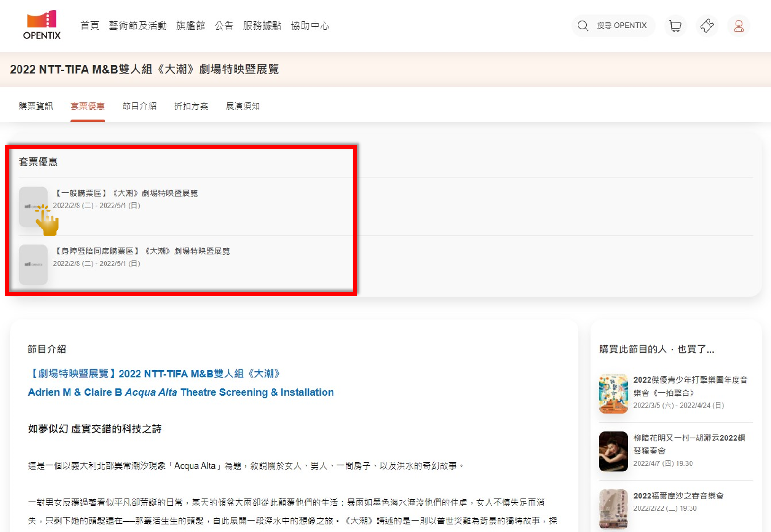771x532 pixels.
Task: Switch to the 折扣方案 tab
Action: 191,106
